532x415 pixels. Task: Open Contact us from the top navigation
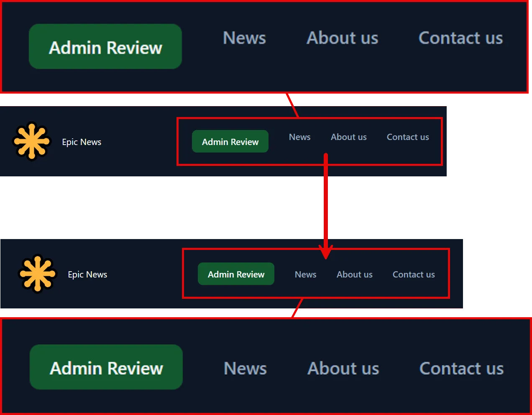(x=460, y=38)
